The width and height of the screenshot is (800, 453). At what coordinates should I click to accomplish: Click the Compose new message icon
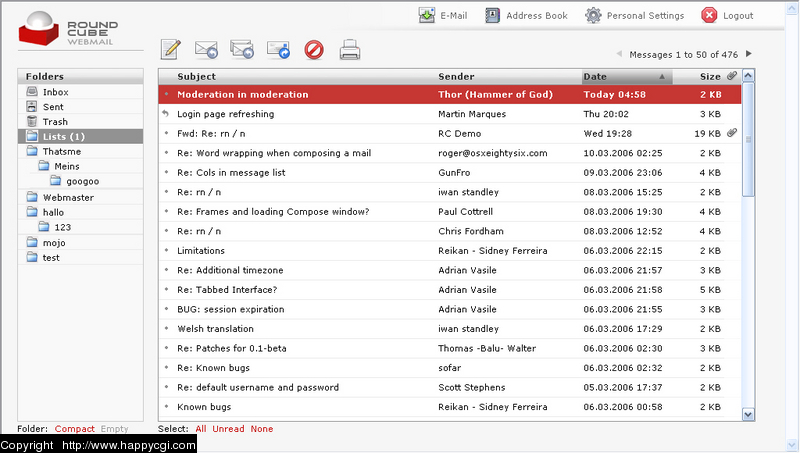click(171, 49)
